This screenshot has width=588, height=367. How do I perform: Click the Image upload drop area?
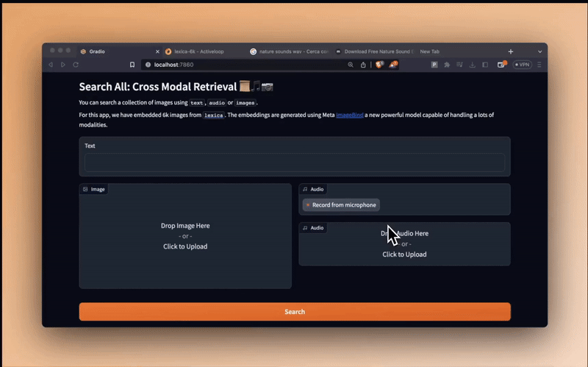(185, 236)
